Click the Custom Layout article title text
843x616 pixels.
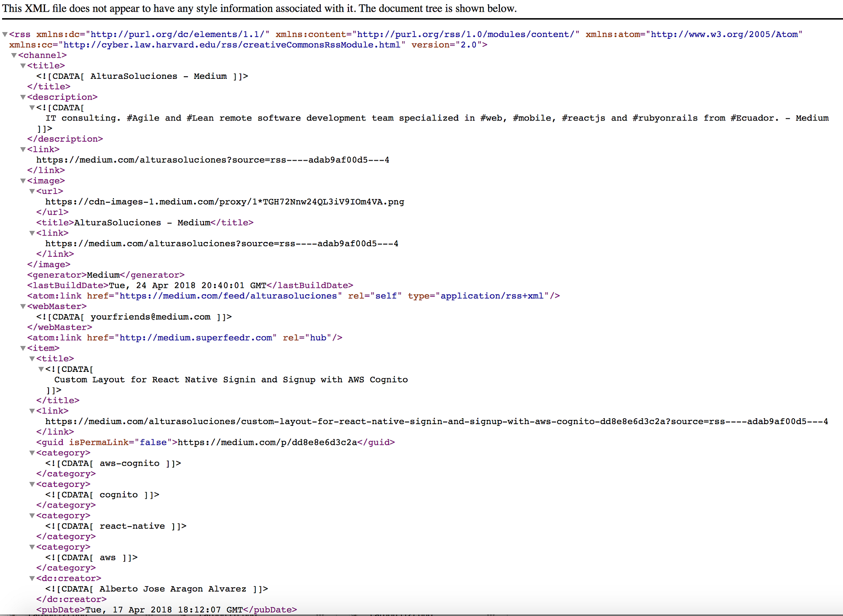[231, 379]
